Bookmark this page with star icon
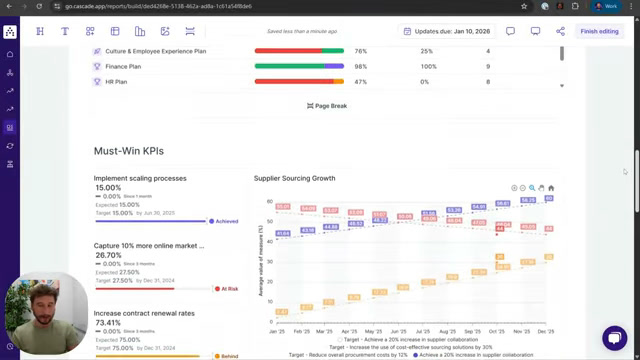This screenshot has height=360, width=640. point(524,6)
